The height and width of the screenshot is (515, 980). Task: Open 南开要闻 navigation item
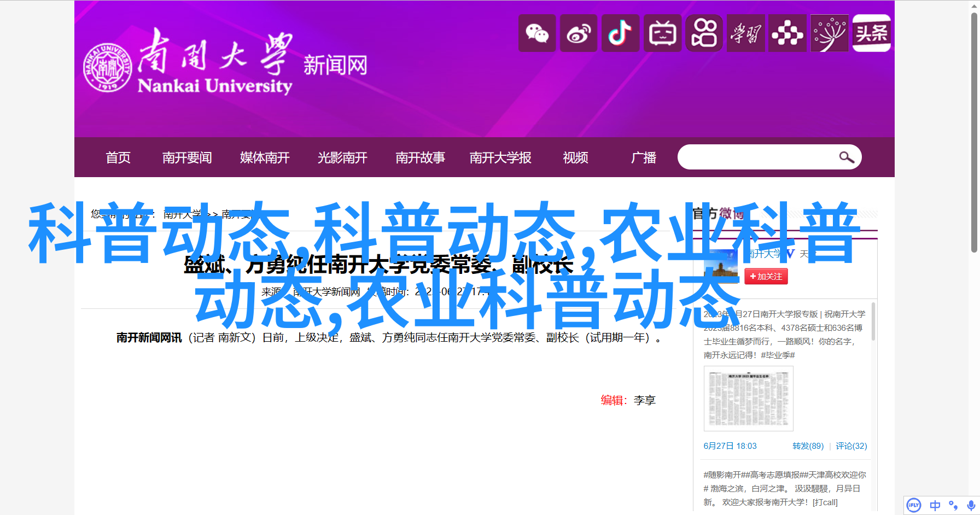point(187,157)
